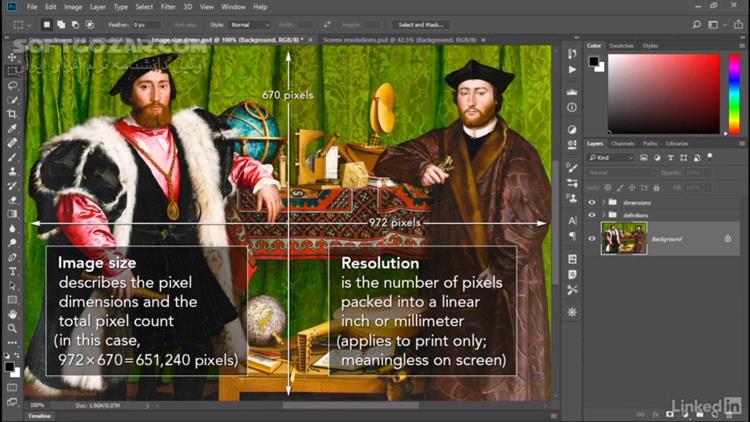Viewport: 750px width, 422px height.
Task: Open the Image menu
Action: [73, 7]
